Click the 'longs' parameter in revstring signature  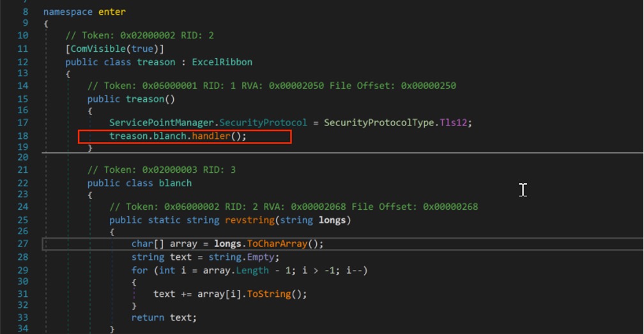332,220
